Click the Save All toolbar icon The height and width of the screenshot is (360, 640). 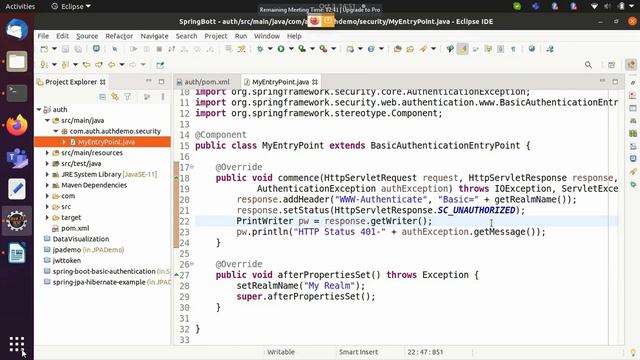[78, 49]
